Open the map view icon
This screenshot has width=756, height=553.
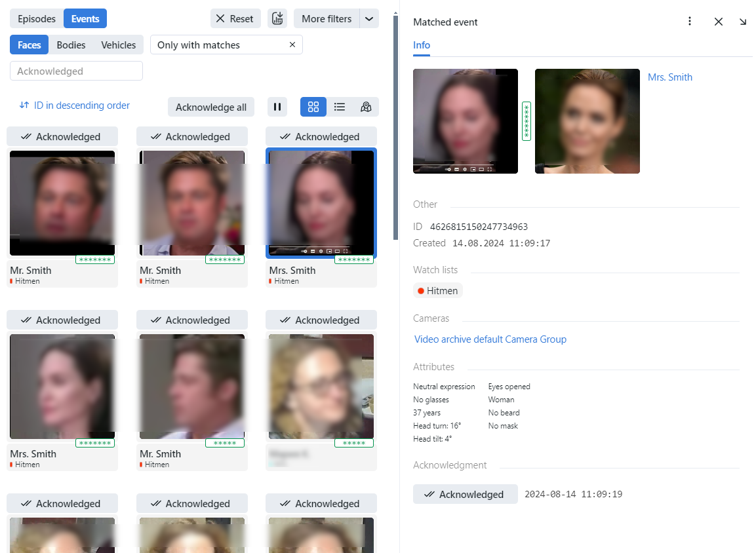click(366, 107)
